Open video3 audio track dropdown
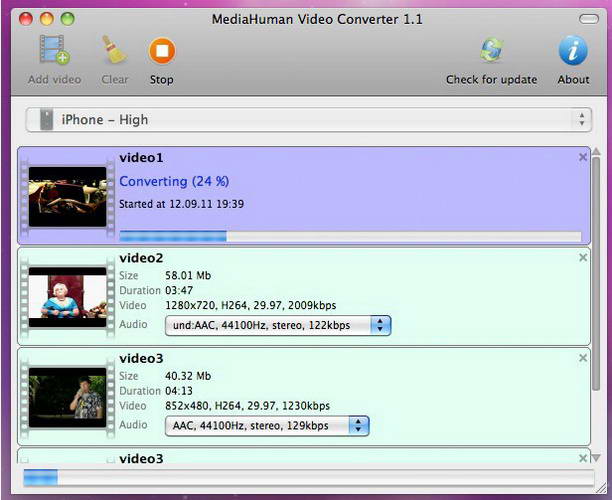The height and width of the screenshot is (500, 612). tap(267, 425)
